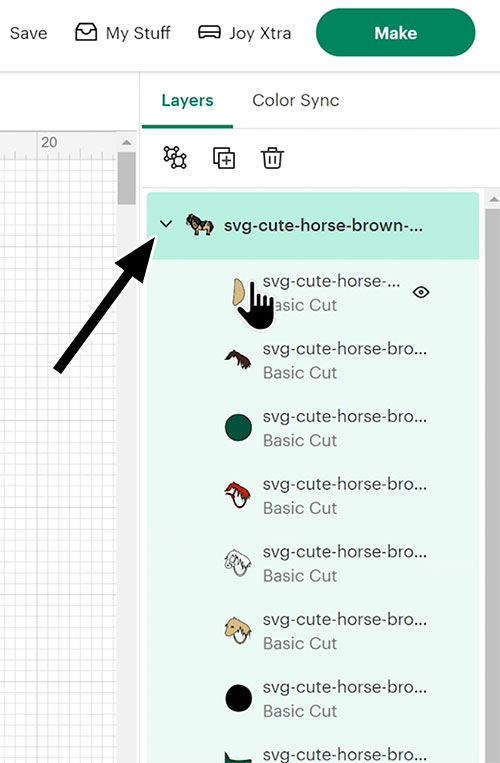Viewport: 500px width, 763px height.
Task: Click the Group layers icon
Action: 175,158
